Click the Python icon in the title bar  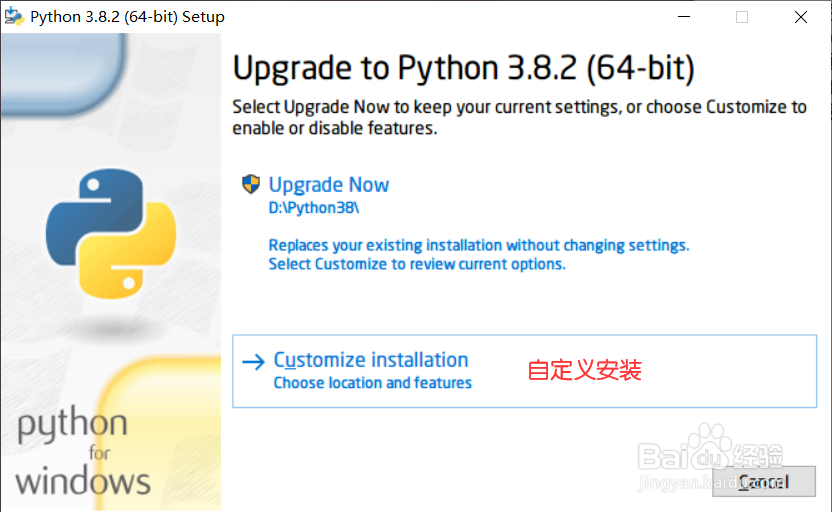[15, 17]
